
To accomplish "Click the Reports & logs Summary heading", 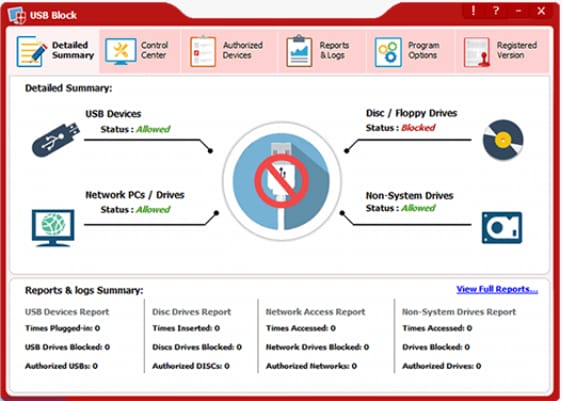I will (84, 290).
